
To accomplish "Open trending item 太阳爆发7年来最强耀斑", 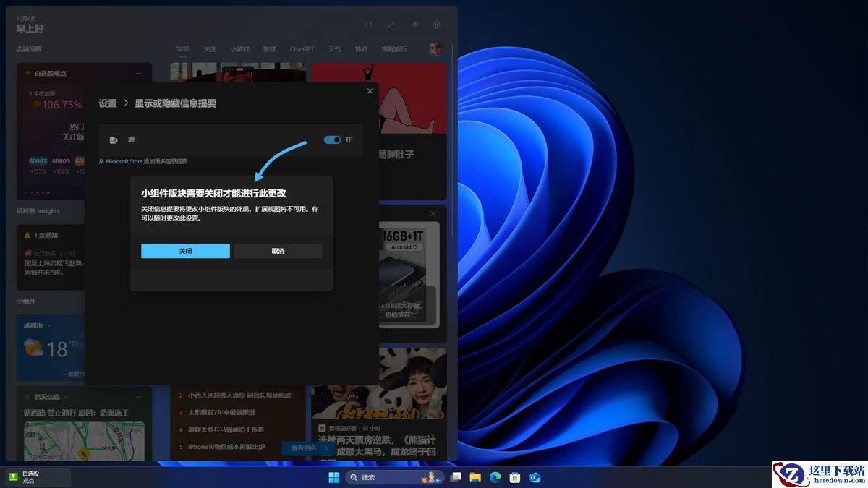I will coord(221,412).
